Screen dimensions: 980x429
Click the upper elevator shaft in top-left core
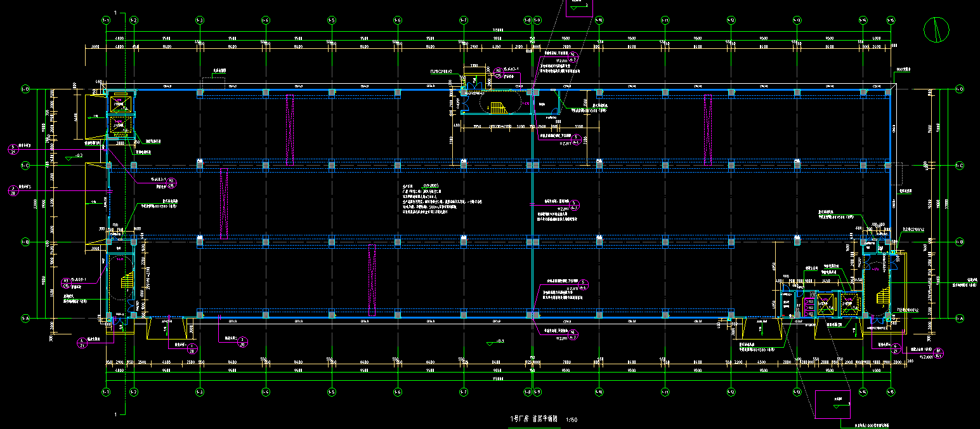pos(120,102)
